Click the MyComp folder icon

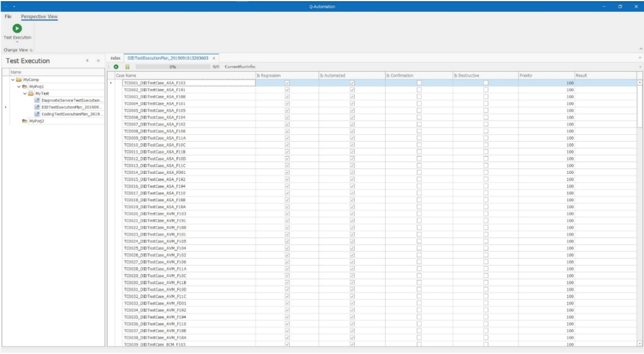[19, 80]
